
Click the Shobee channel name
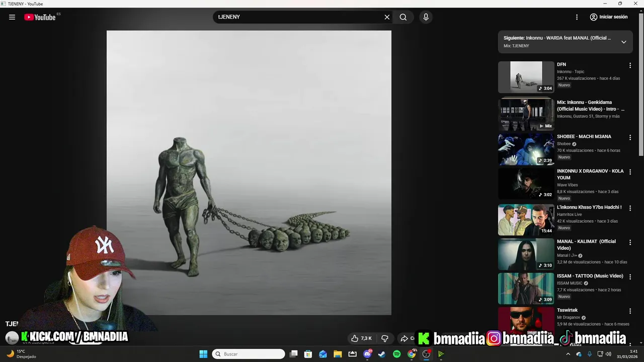click(563, 144)
